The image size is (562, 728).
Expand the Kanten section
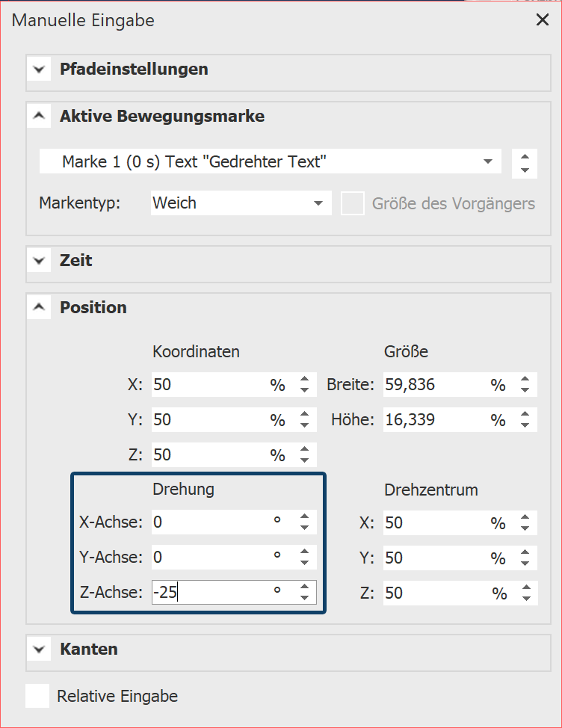tap(39, 650)
